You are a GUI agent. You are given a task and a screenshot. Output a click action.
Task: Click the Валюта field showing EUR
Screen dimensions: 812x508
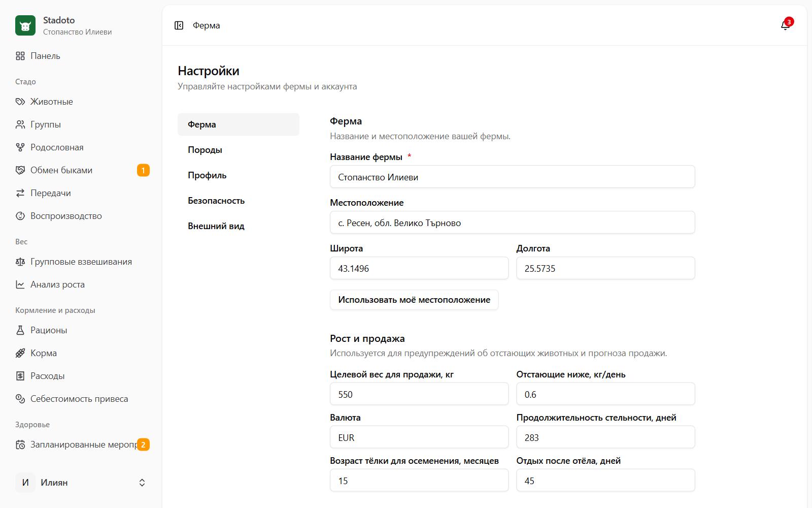419,437
